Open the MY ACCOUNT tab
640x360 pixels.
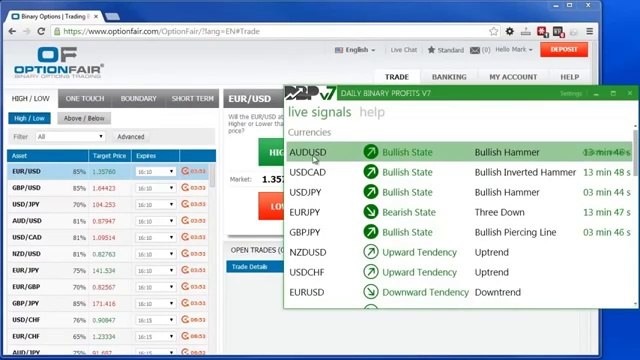513,77
